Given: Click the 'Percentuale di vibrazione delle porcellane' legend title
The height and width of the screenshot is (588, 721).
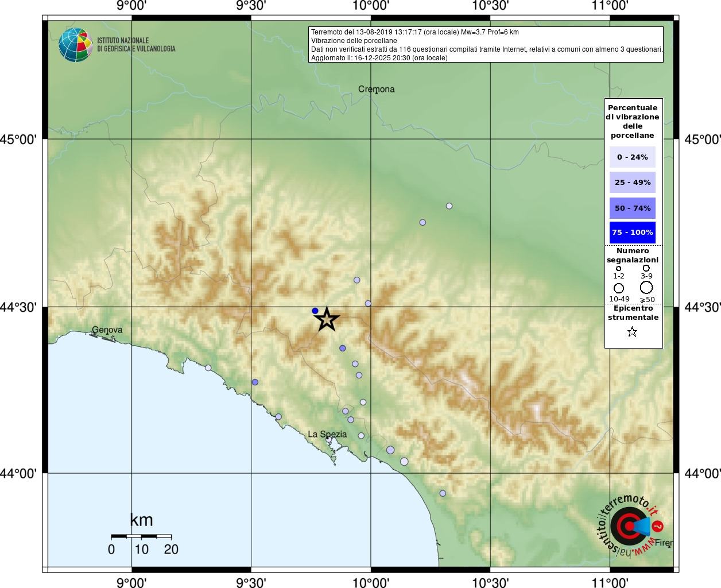Looking at the screenshot, I should 633,122.
